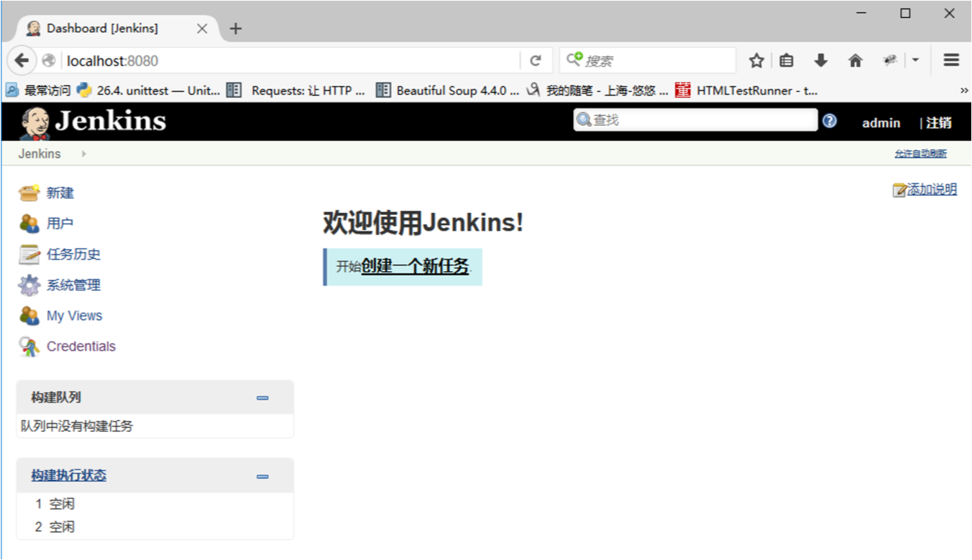Open the downloads arrow icon
The width and height of the screenshot is (972, 560).
click(x=821, y=61)
